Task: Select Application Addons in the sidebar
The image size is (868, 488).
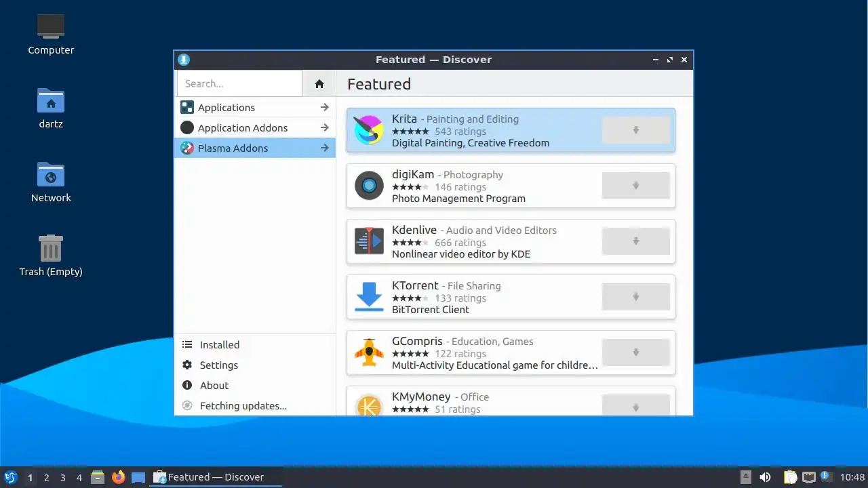Action: pyautogui.click(x=255, y=127)
